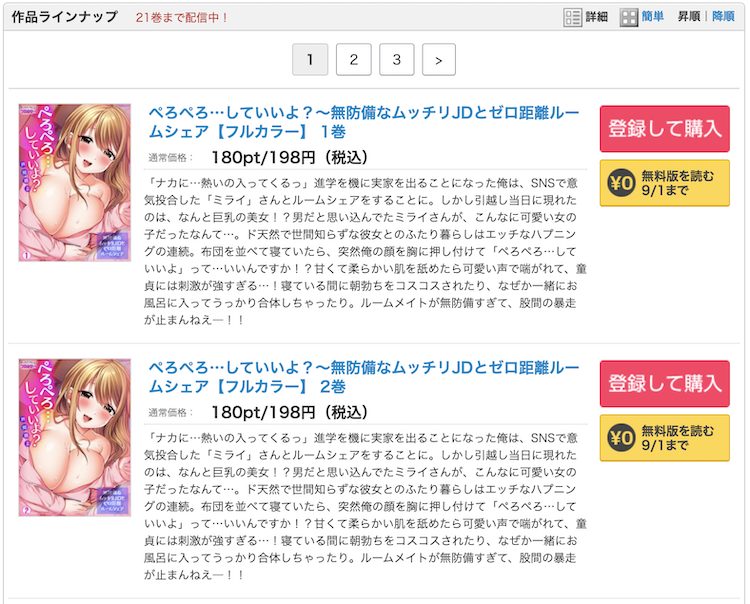The image size is (750, 604).
Task: Switch to detailed list view icon
Action: (572, 18)
